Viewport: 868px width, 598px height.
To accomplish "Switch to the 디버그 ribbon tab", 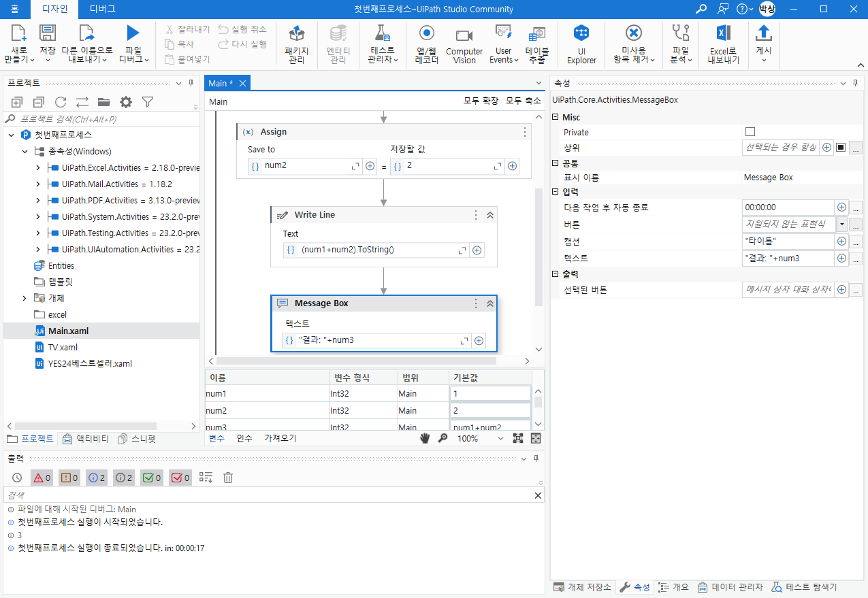I will point(103,9).
